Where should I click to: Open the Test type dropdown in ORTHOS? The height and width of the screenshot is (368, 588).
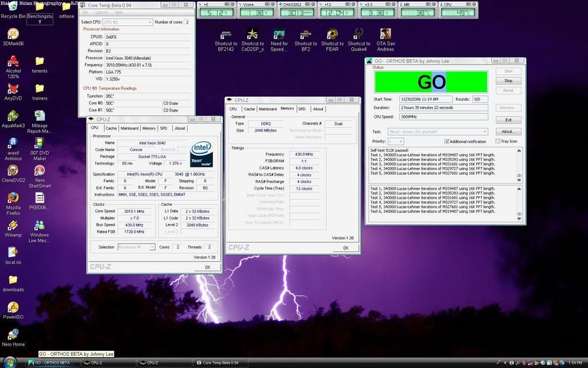438,132
